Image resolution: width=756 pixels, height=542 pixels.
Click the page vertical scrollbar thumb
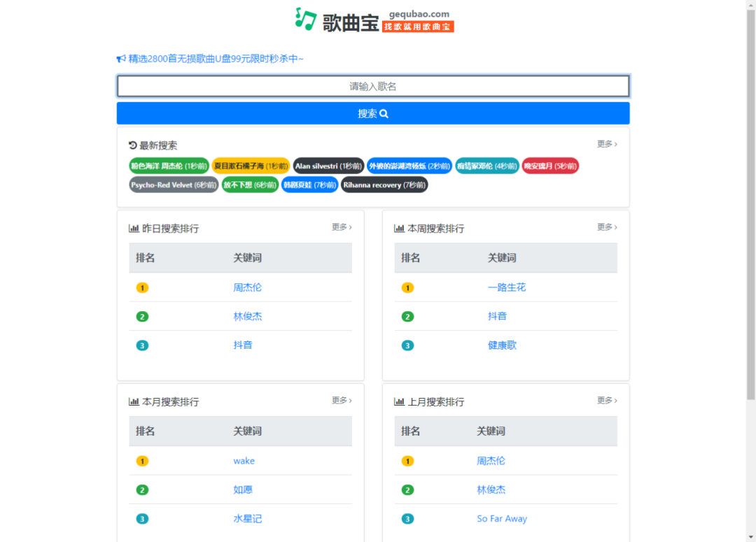(750, 205)
